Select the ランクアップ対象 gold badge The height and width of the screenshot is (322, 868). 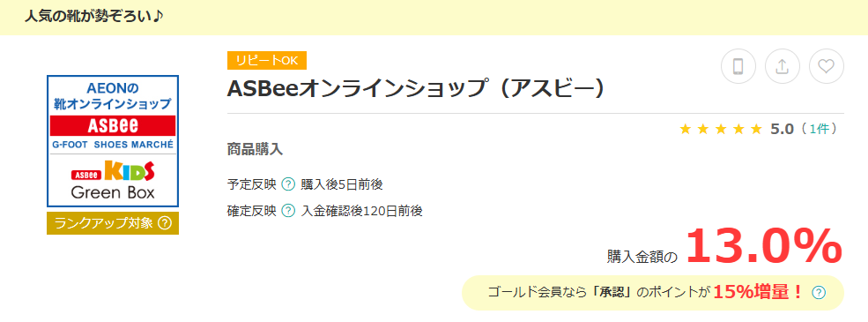[113, 223]
